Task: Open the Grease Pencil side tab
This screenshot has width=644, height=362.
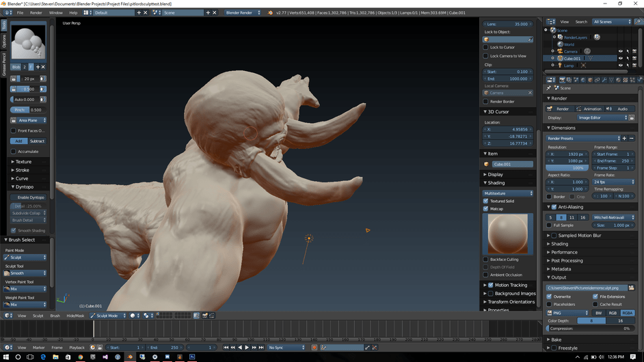Action: (x=3, y=64)
